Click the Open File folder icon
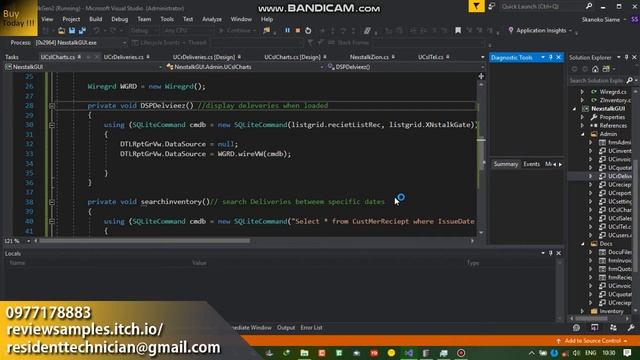640x360 pixels. click(61, 31)
